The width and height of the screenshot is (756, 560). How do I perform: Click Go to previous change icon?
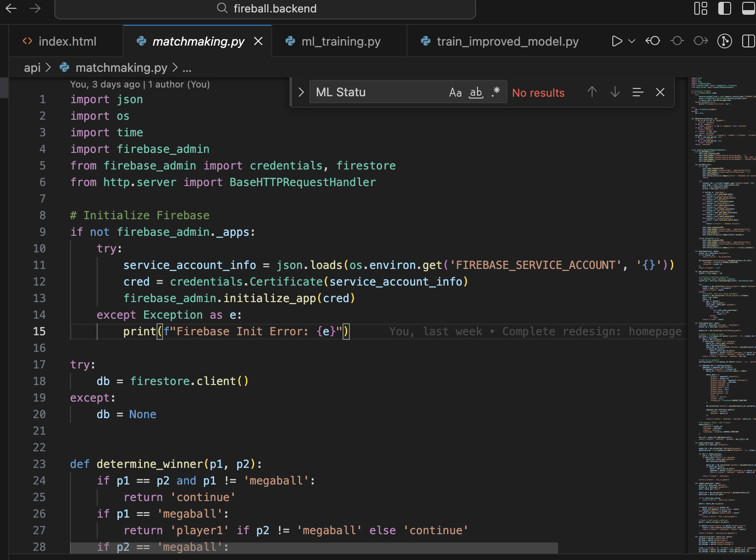tap(653, 41)
